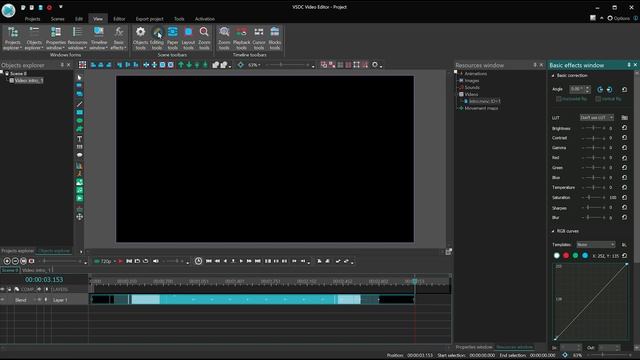
Task: Click the green up arrow in the scene toolbar
Action: coord(181,65)
